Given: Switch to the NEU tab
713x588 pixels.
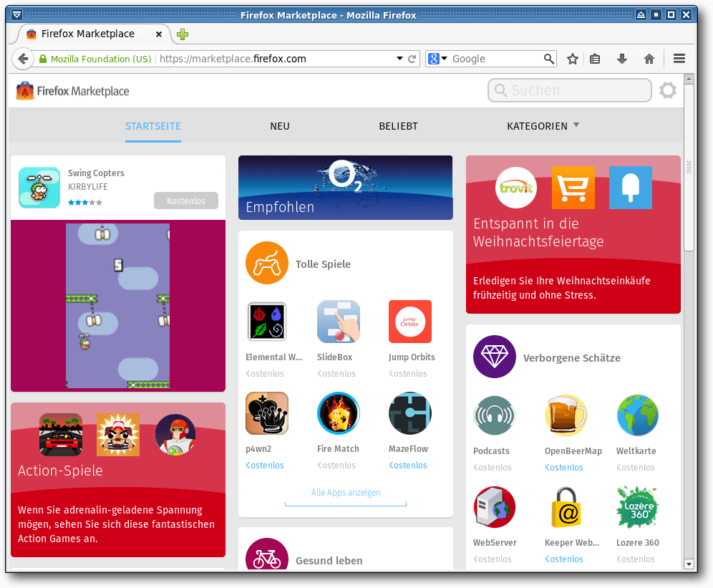Looking at the screenshot, I should (280, 126).
